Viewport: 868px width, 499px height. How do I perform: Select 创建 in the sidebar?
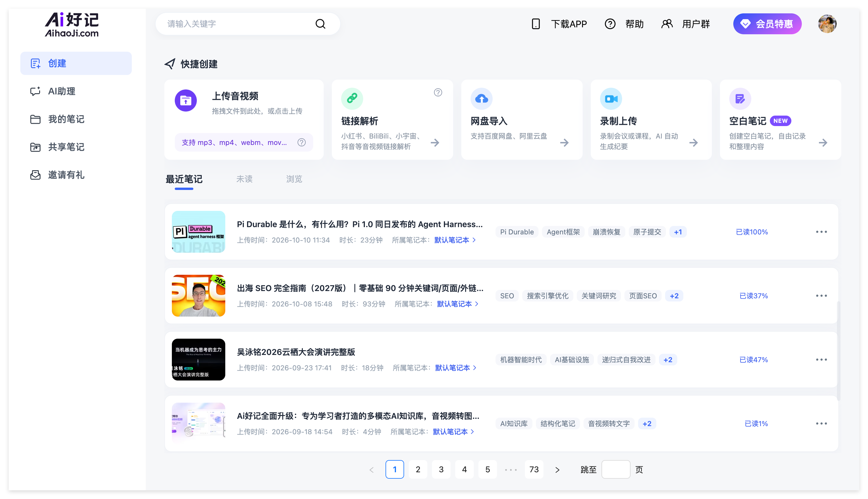click(x=76, y=63)
